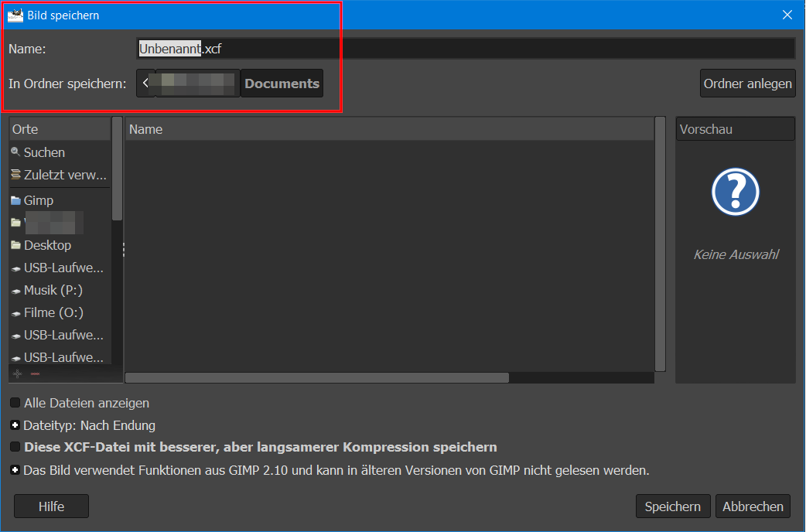Click the add bookmark plus icon
Image resolution: width=806 pixels, height=532 pixels.
point(18,373)
